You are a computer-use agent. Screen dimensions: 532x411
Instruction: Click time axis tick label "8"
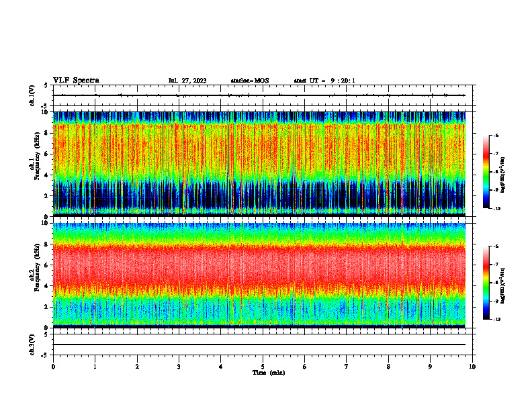click(388, 367)
